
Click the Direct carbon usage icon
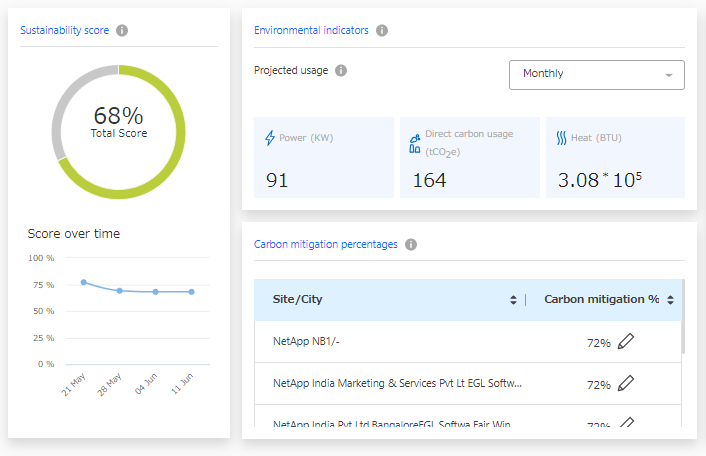[414, 142]
